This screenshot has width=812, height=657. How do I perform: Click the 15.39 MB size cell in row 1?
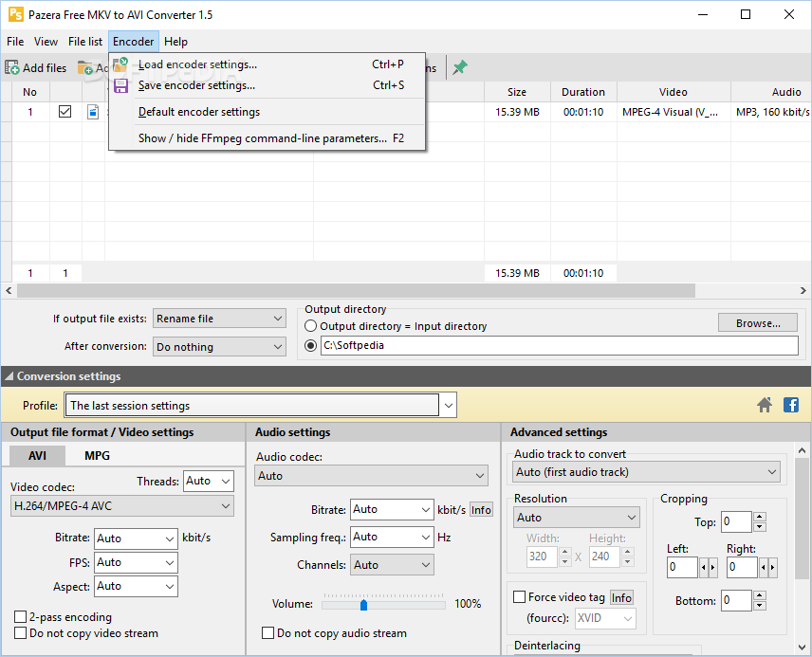coord(517,112)
